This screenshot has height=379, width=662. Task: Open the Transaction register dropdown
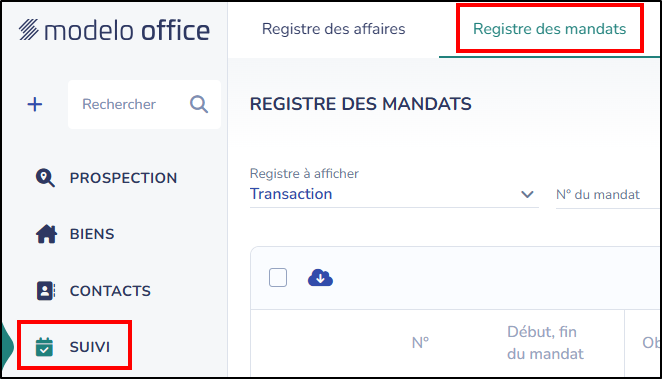(x=394, y=194)
